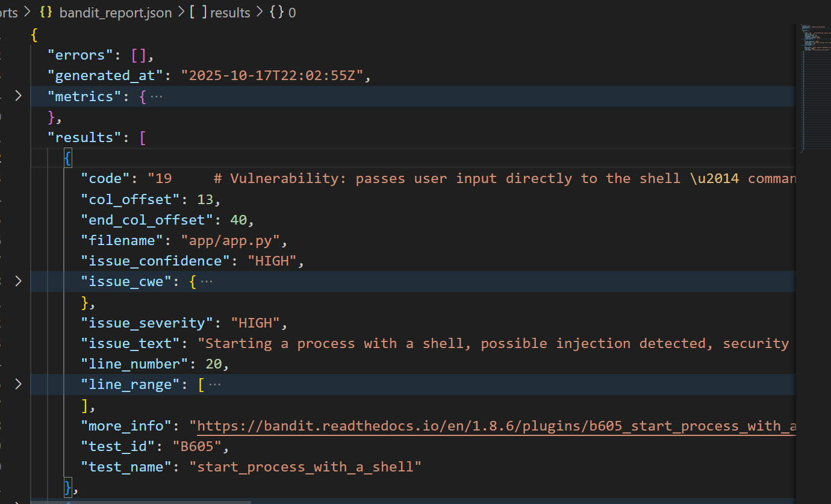Click the "0" breadcrumb entry
831x504 pixels.
(294, 12)
